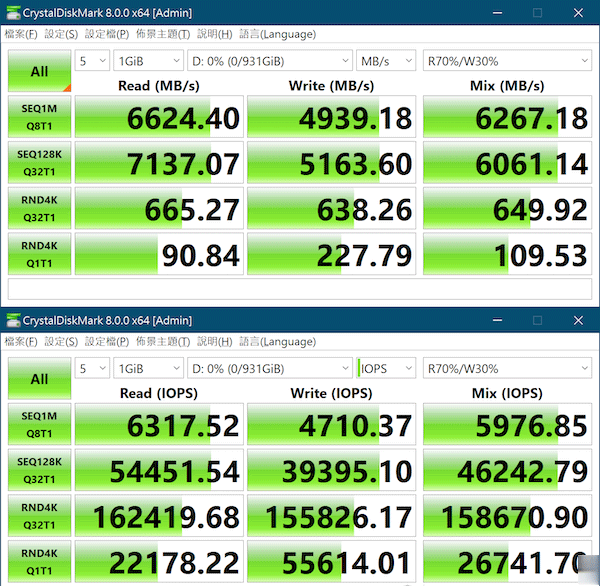Click IOPS read result 22178.22
Screen dimensions: 600x586
click(x=159, y=562)
